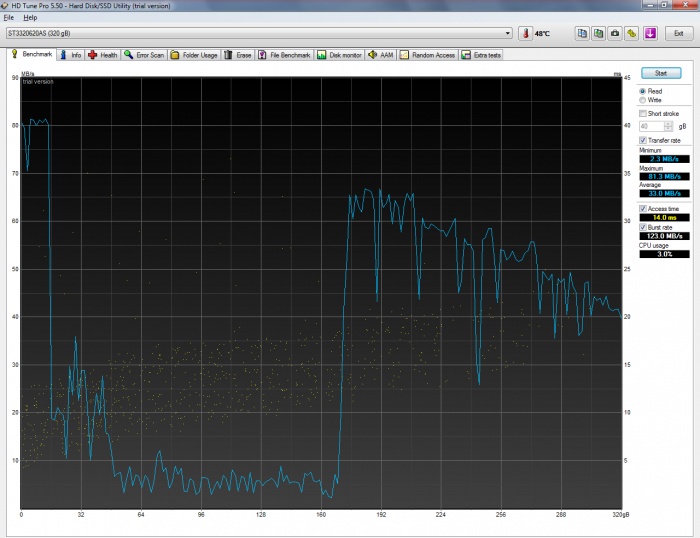Click the Maximum 81.3 MB/s value
This screenshot has height=538, width=700.
pyautogui.click(x=664, y=177)
